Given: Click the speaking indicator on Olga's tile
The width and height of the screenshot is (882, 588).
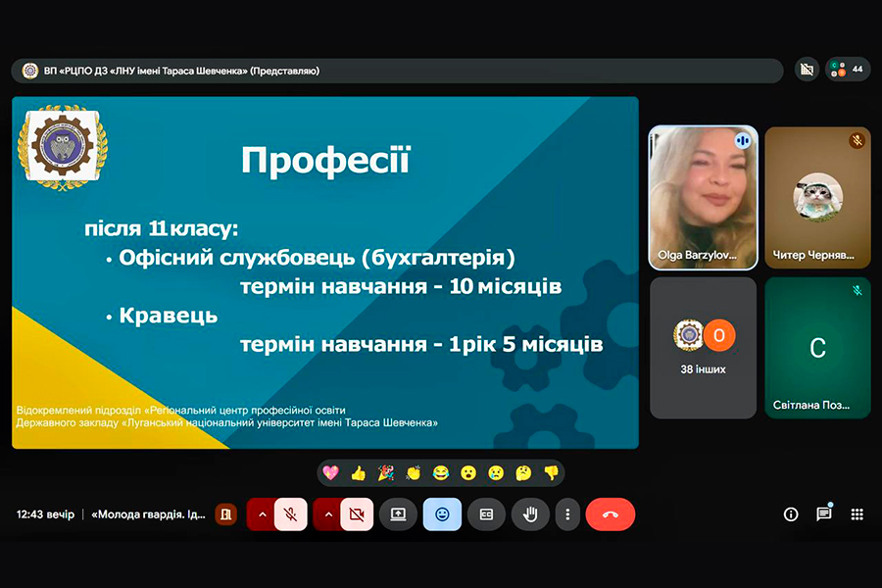Looking at the screenshot, I should pos(743,141).
